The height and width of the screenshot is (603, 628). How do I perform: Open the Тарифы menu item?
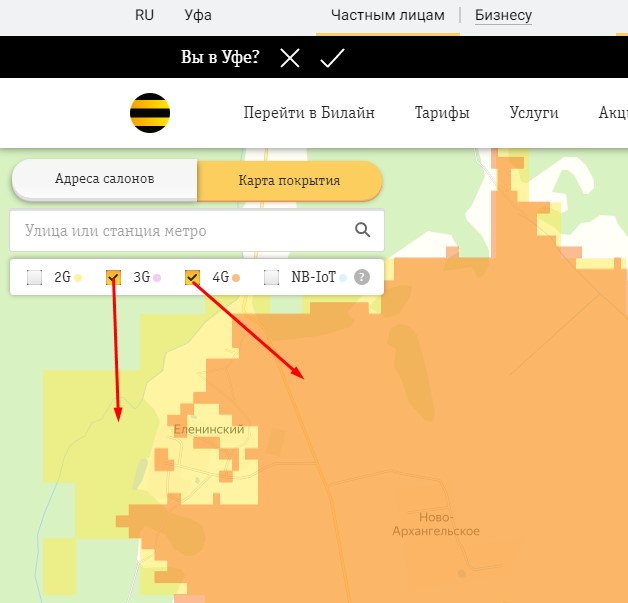[442, 113]
